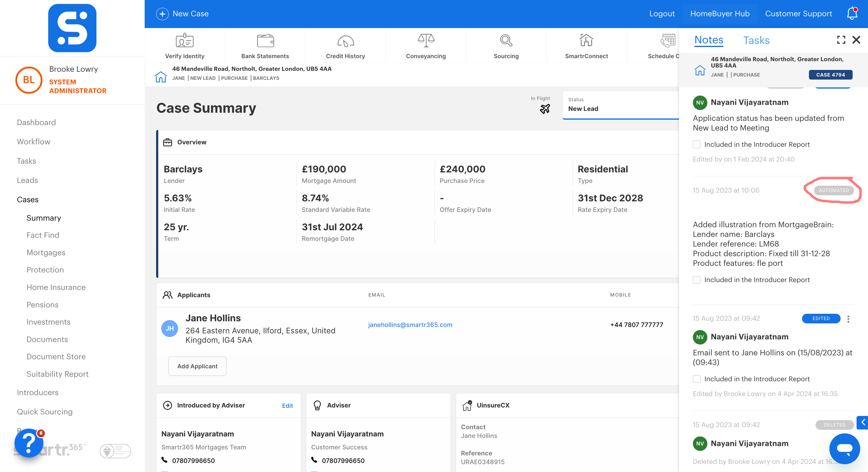
Task: Click Introduced by Adviser arrow icon
Action: [x=168, y=405]
